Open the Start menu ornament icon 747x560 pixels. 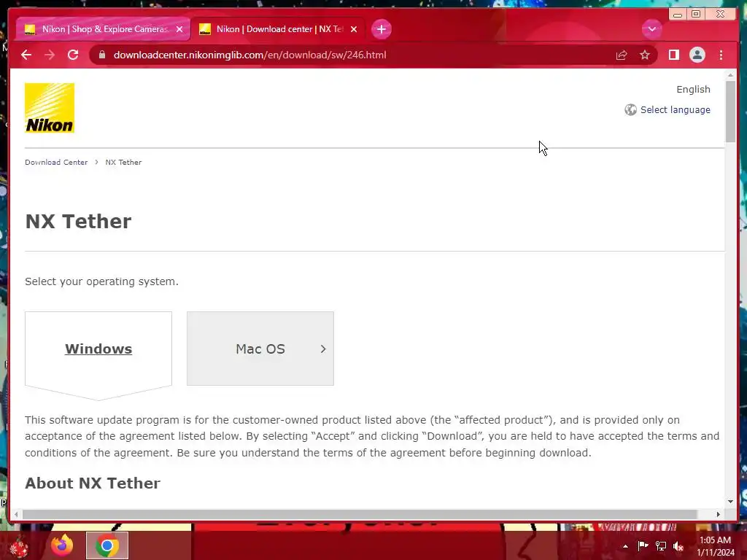19,547
